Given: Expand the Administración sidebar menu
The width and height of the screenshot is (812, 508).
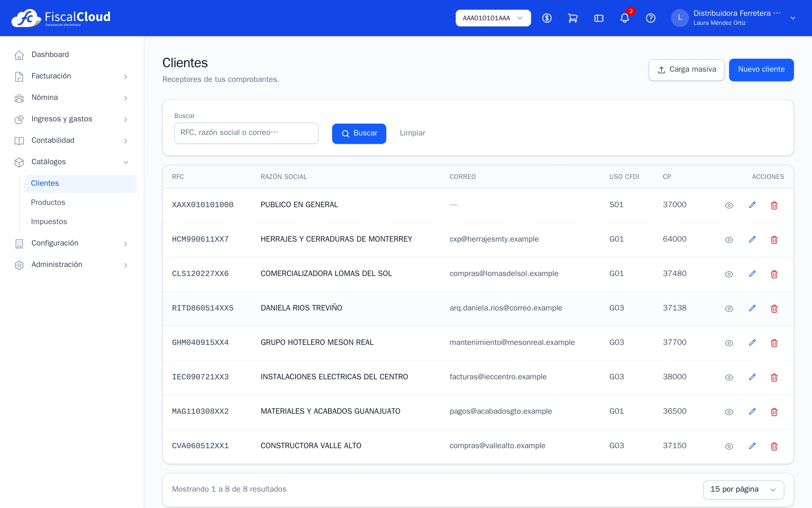Looking at the screenshot, I should 71,265.
